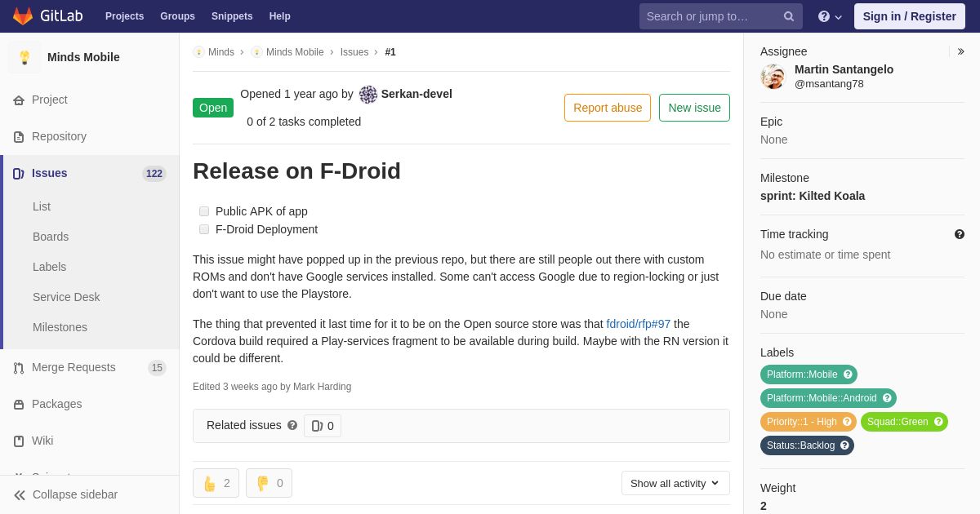
Task: Open the Projects menu in navbar
Action: click(124, 16)
